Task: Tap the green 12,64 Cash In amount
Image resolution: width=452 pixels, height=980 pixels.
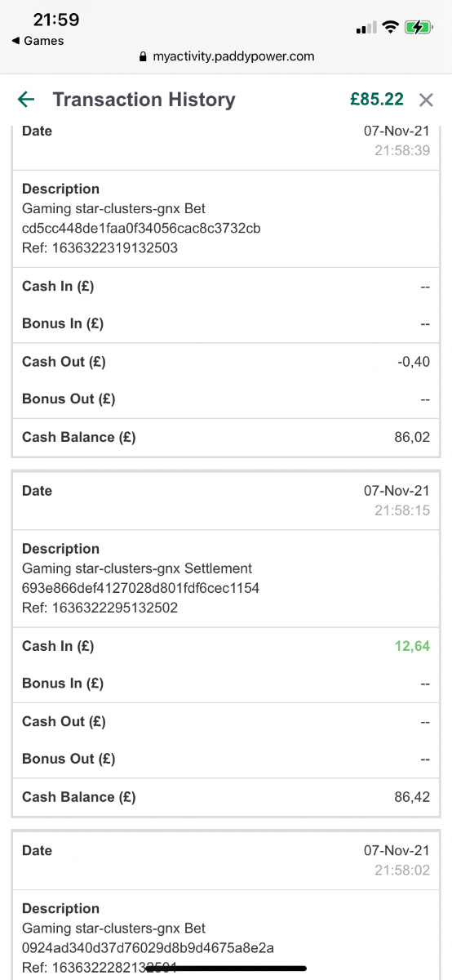Action: coord(412,646)
